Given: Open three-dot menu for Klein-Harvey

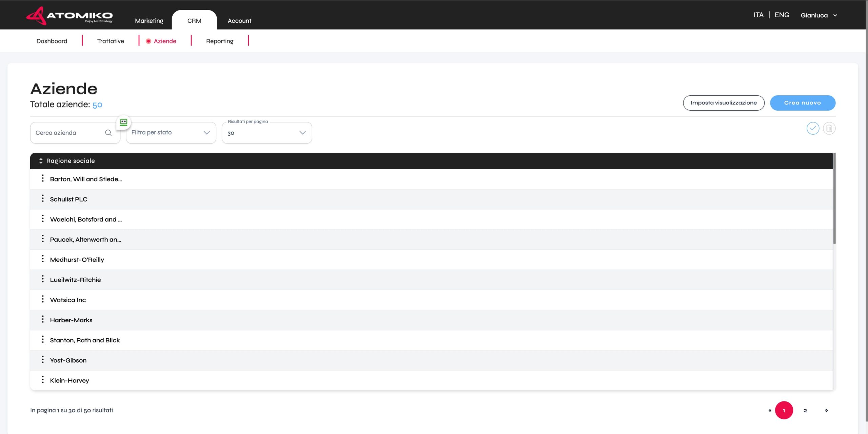Looking at the screenshot, I should pos(43,380).
